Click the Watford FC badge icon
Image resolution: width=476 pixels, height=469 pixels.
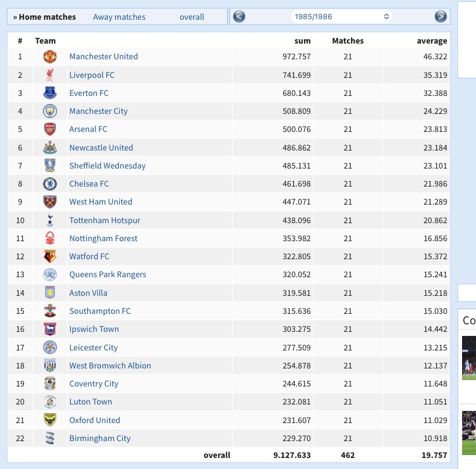point(50,256)
